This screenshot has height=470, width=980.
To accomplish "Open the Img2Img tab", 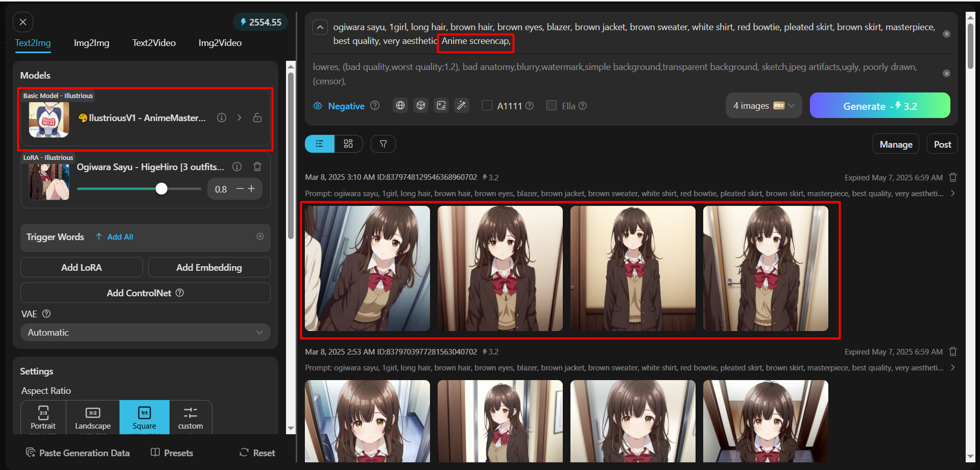I will [x=91, y=43].
